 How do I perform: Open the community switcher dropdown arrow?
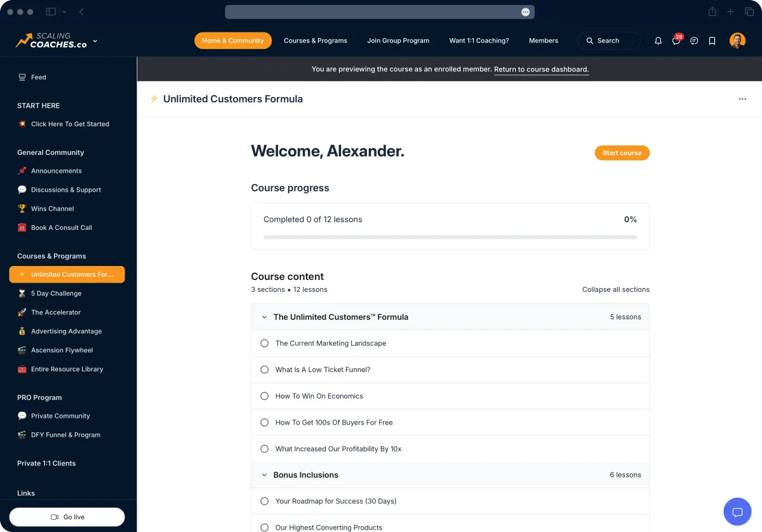point(95,41)
